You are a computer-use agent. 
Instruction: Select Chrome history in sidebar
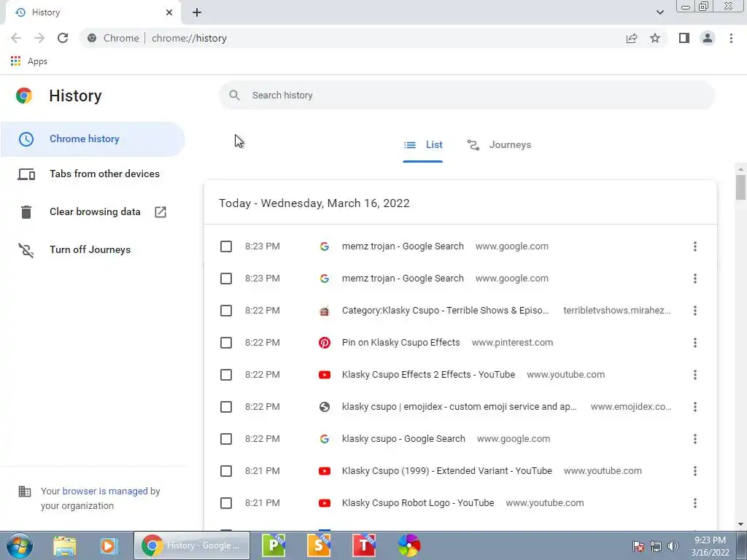pyautogui.click(x=93, y=139)
